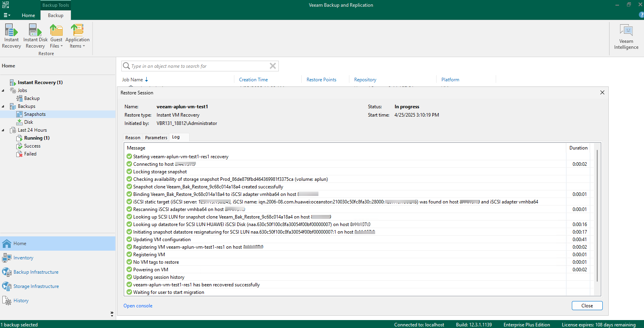The height and width of the screenshot is (328, 644).
Task: Select Failed node
Action: [x=30, y=154]
